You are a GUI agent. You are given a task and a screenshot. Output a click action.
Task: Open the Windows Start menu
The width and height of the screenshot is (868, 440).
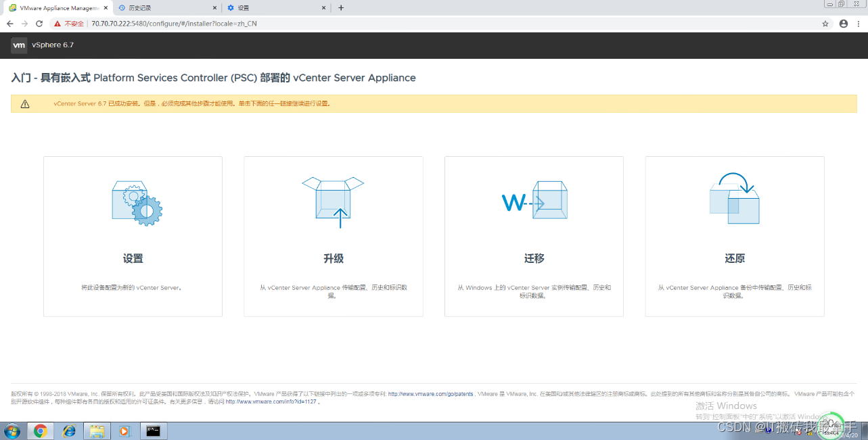point(12,431)
